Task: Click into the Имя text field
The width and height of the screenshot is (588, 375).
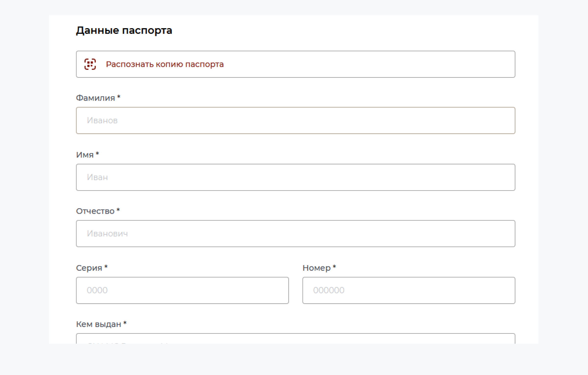Action: point(295,177)
